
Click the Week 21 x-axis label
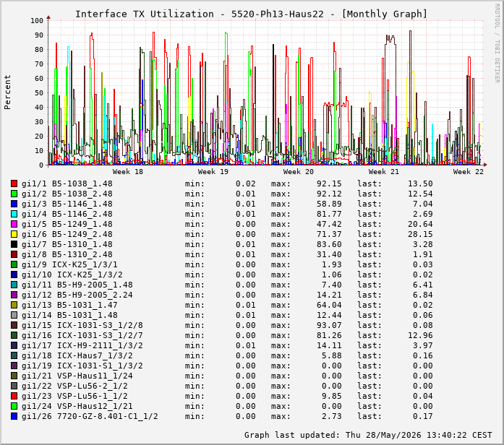[383, 171]
